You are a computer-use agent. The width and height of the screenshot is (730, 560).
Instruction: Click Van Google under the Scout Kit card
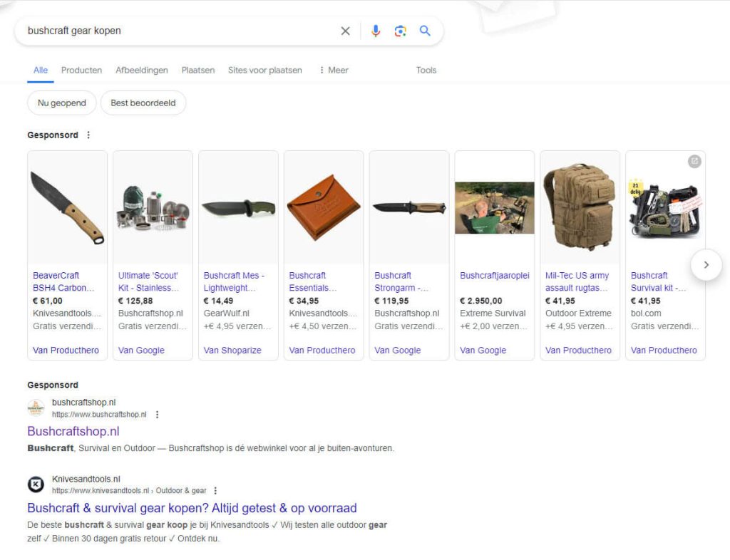141,351
